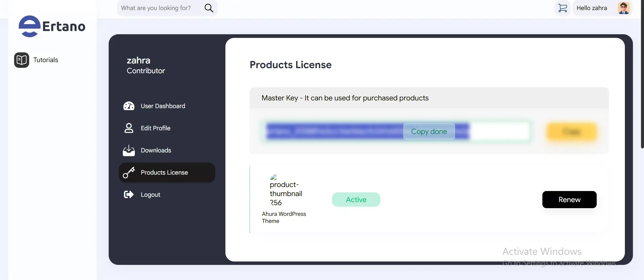
Task: Open the Tutorials sidebar link
Action: pos(46,60)
